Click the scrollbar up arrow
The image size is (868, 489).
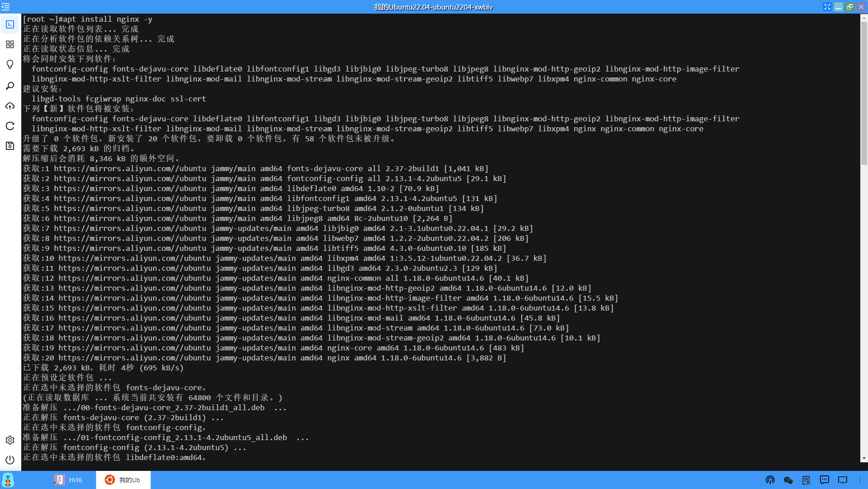tap(864, 18)
